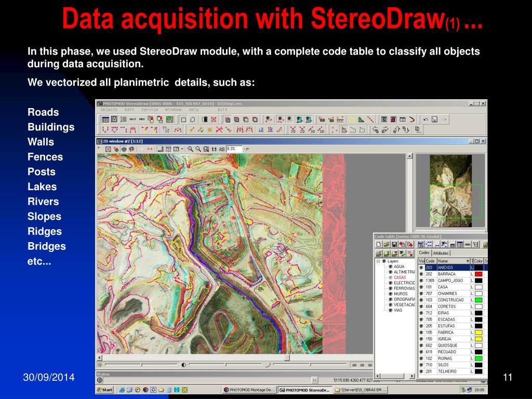Click the yellow polygon tool icon
The image size is (532, 399).
(x=352, y=119)
